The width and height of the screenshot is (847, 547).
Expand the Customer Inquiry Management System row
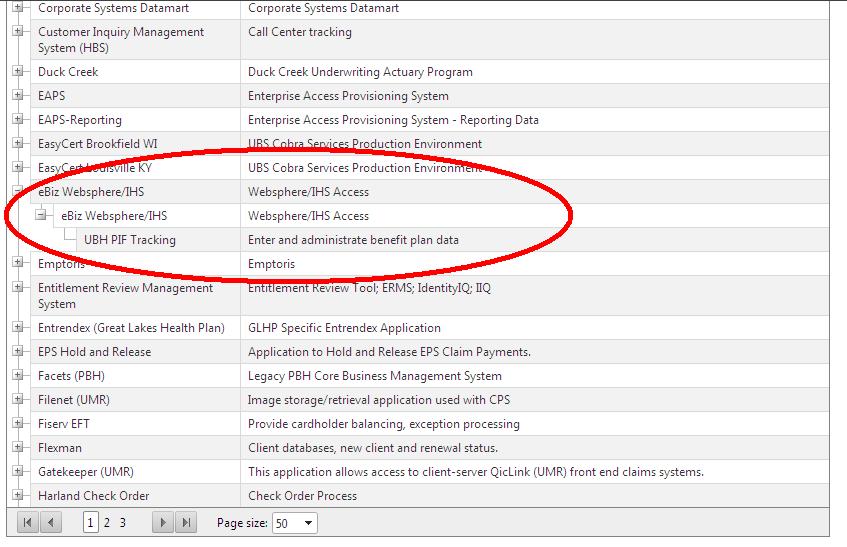18,31
